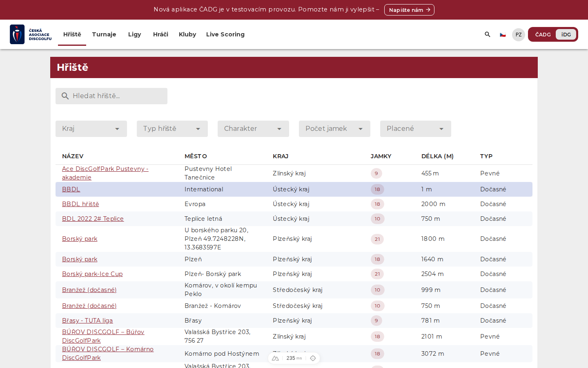Open BDL 2022 2# Teplice link
Viewport: 588px width, 368px height.
[93, 219]
